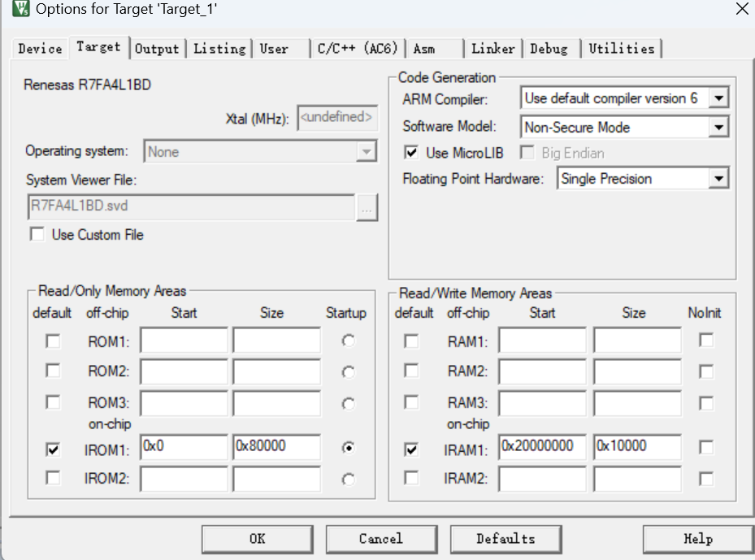Select the ROM1 Startup radio button
Screen dimensions: 755x560
pos(348,341)
